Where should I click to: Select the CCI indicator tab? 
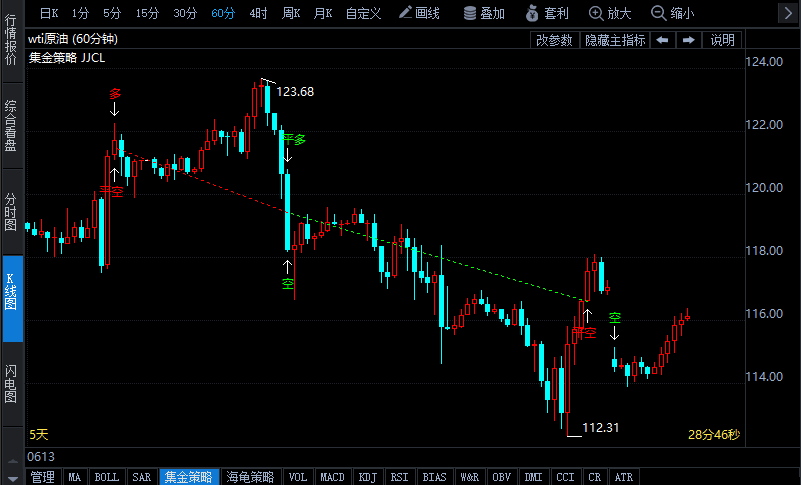pos(566,477)
